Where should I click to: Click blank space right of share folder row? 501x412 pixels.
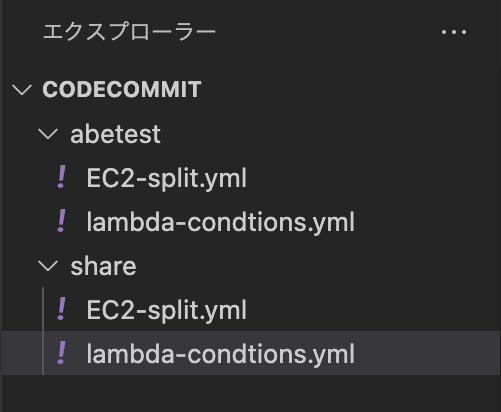317,266
